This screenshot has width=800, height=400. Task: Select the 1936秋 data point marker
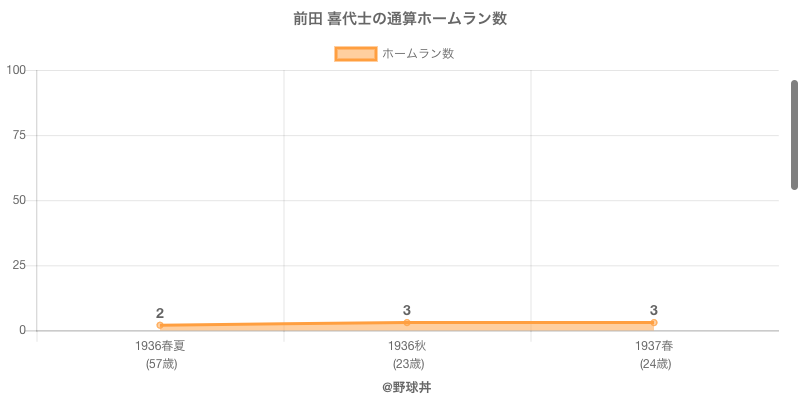[407, 322]
